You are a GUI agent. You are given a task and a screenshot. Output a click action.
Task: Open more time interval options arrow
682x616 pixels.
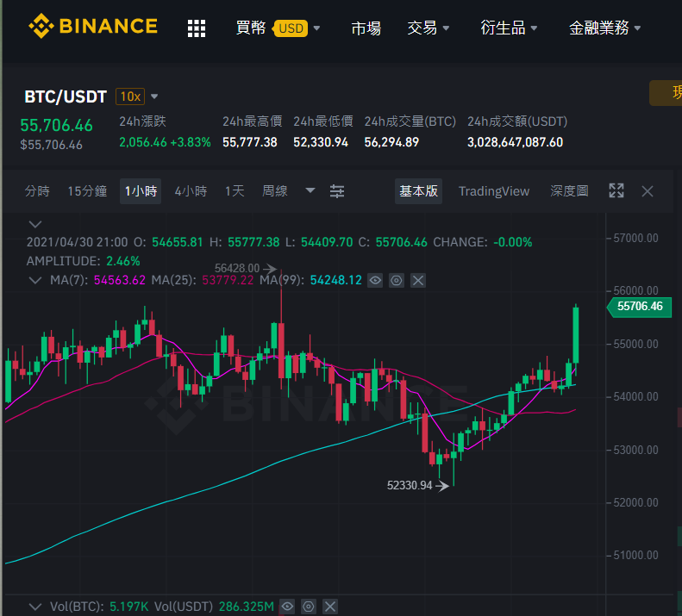(310, 190)
